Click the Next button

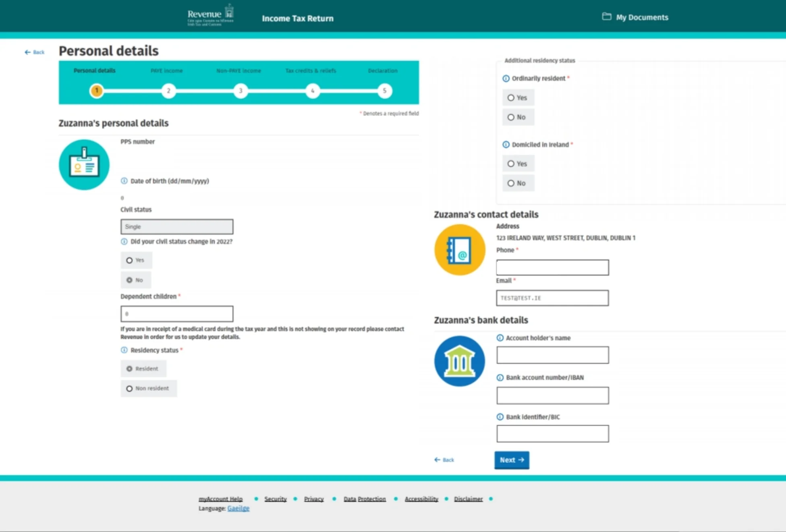(x=512, y=460)
